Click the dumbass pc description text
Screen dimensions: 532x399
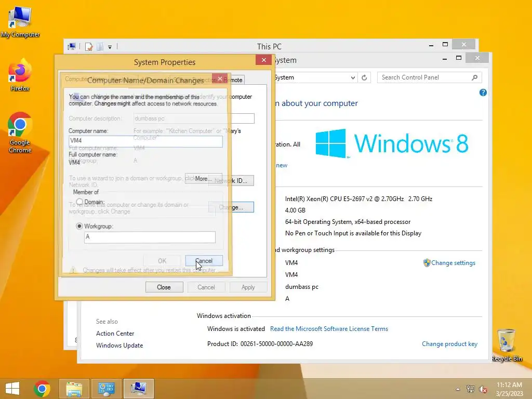pos(302,287)
